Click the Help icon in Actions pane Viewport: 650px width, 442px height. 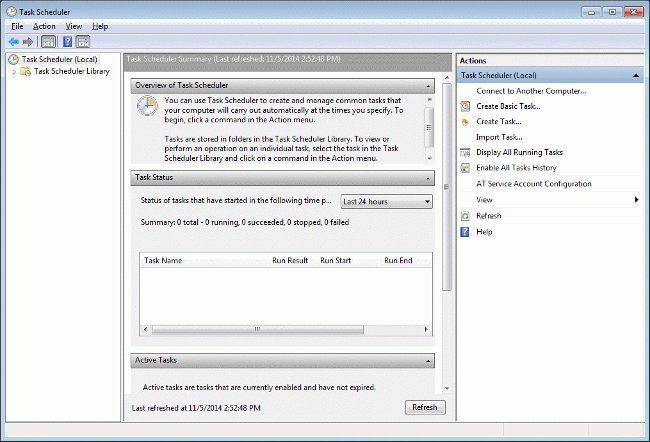tap(465, 232)
